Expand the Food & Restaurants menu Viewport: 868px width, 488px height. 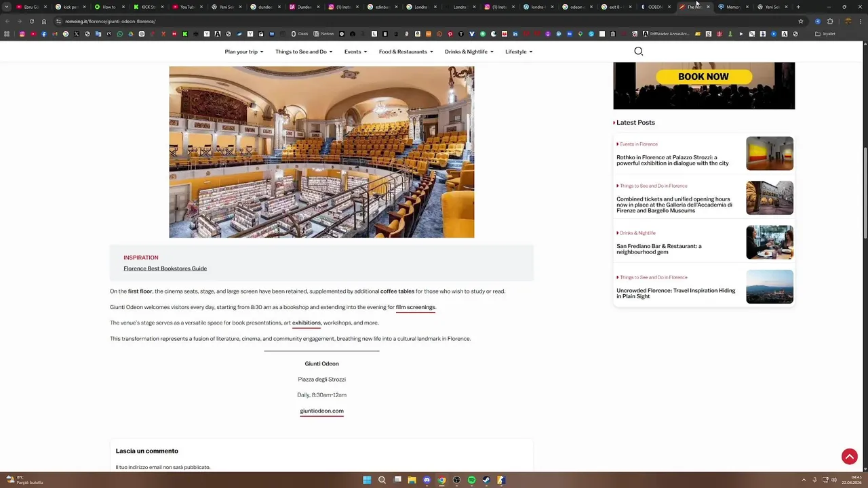click(x=406, y=52)
